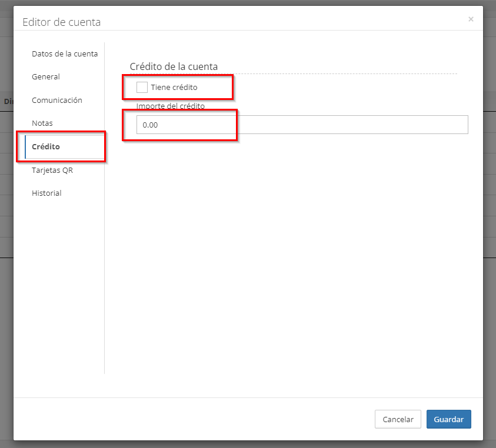Switch to the General tab
This screenshot has height=448, width=496.
click(x=46, y=77)
